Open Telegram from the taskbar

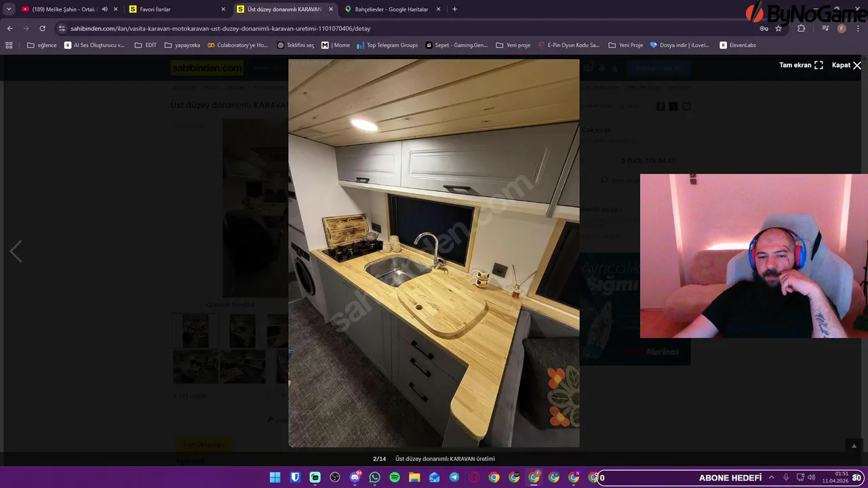454,477
